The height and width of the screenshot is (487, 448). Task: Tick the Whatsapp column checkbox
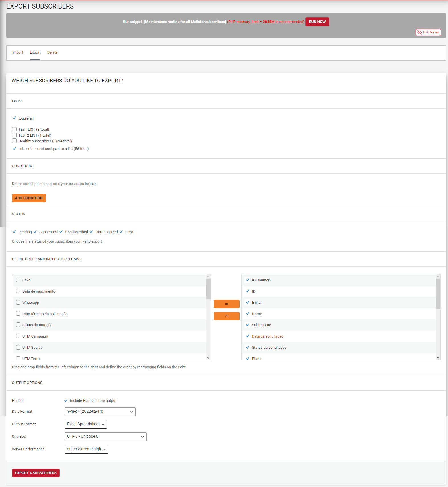[18, 302]
